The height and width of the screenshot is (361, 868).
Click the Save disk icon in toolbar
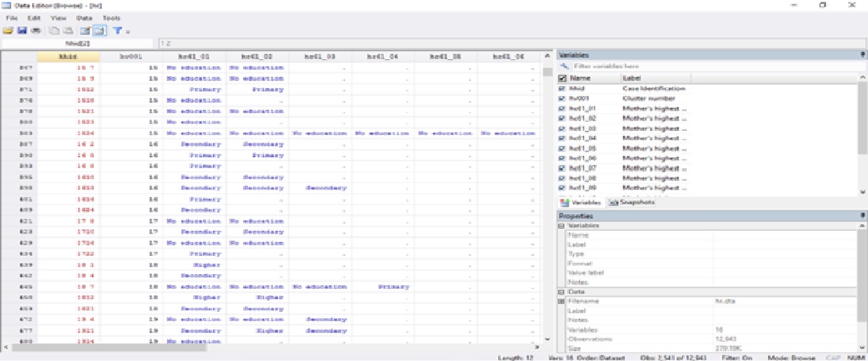pyautogui.click(x=22, y=31)
